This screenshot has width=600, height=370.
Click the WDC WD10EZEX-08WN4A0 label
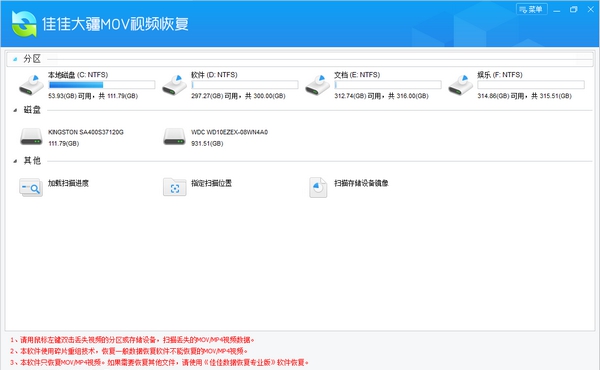[x=230, y=132]
